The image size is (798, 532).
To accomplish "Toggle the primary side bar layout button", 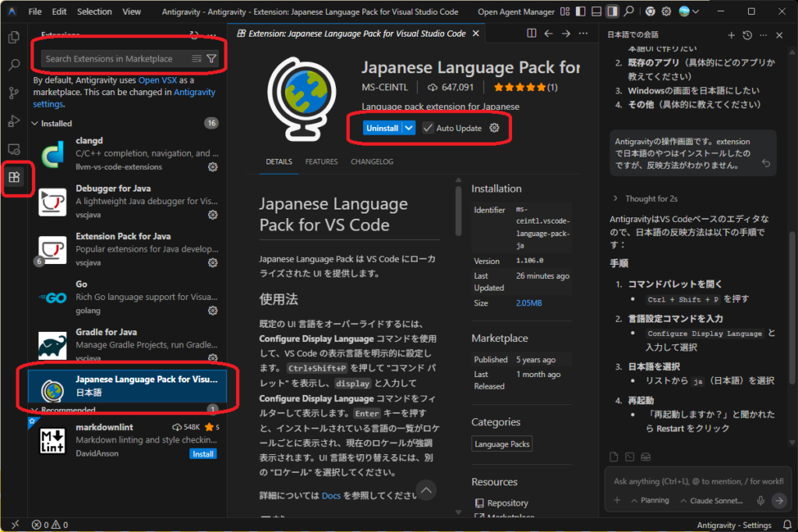I will 579,12.
